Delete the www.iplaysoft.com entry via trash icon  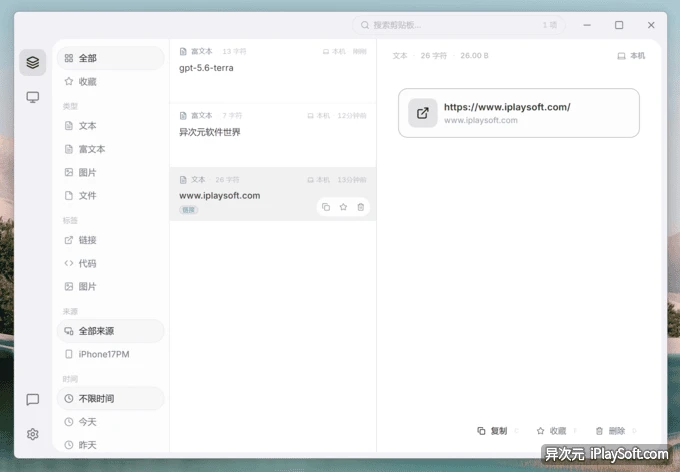click(361, 207)
